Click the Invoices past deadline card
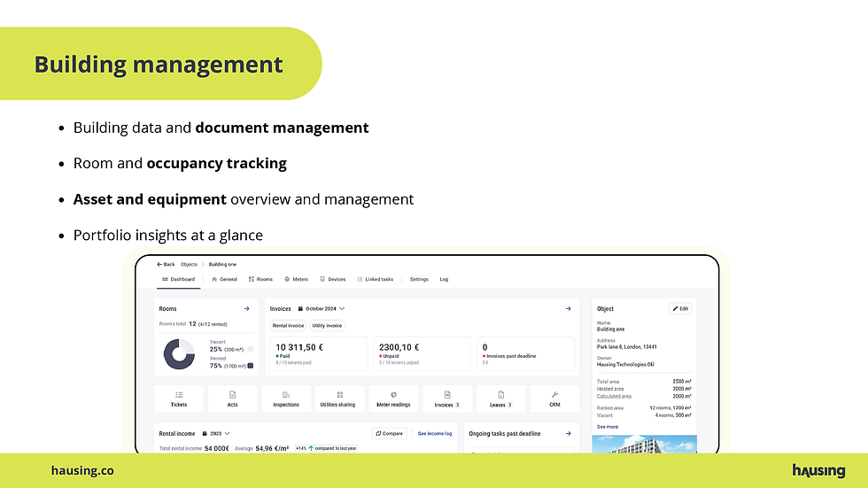The height and width of the screenshot is (488, 868). pyautogui.click(x=525, y=353)
